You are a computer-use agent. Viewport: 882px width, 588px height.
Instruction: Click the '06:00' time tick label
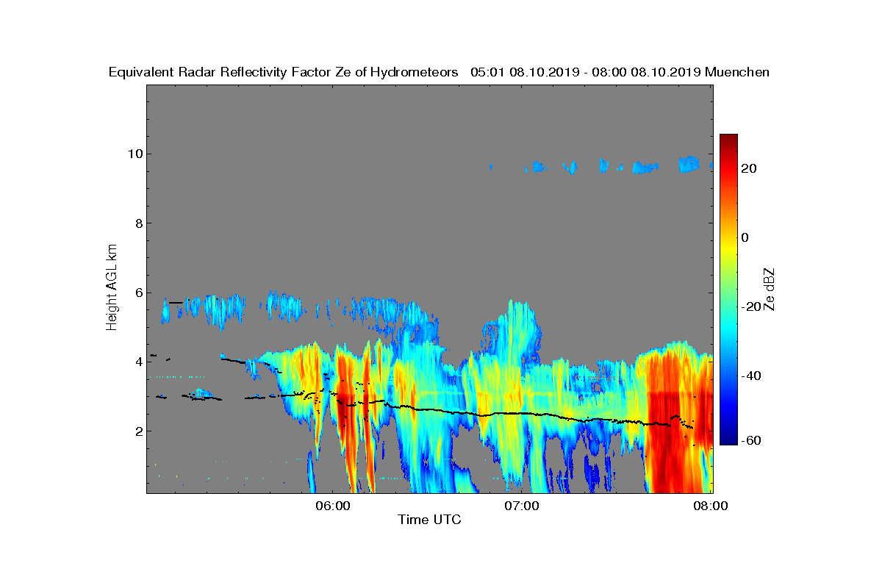331,506
